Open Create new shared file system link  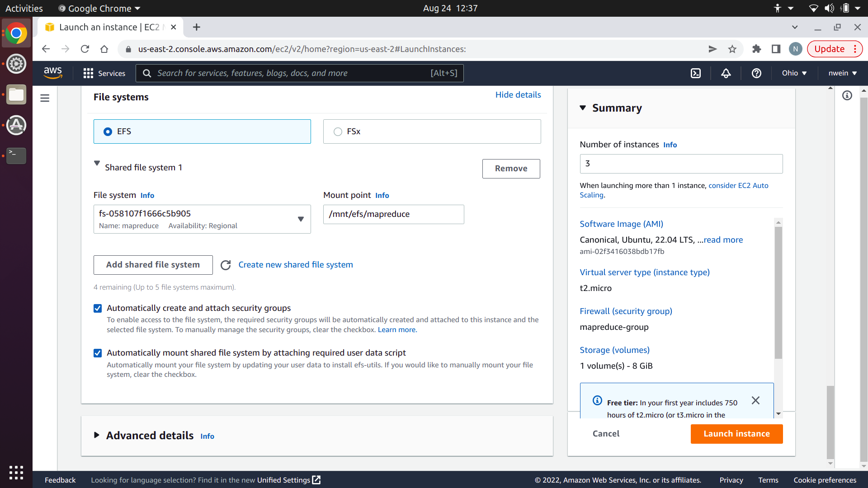[296, 265]
